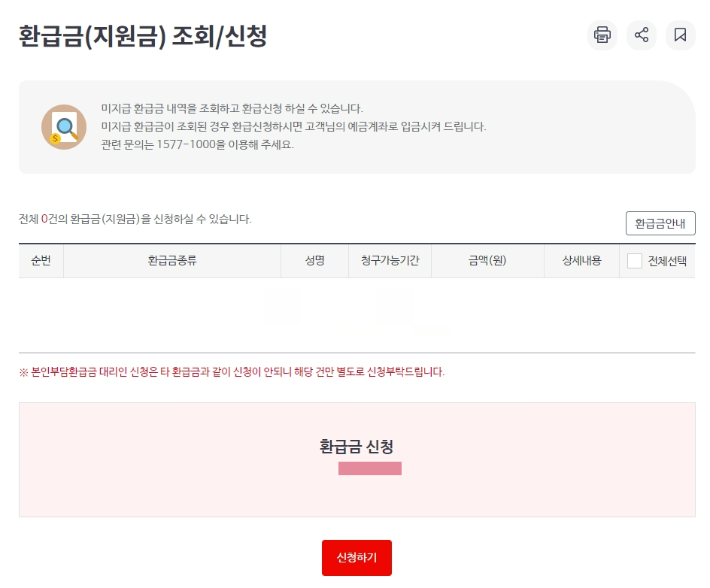The height and width of the screenshot is (588, 710).
Task: Click the 순번 column header
Action: (41, 260)
